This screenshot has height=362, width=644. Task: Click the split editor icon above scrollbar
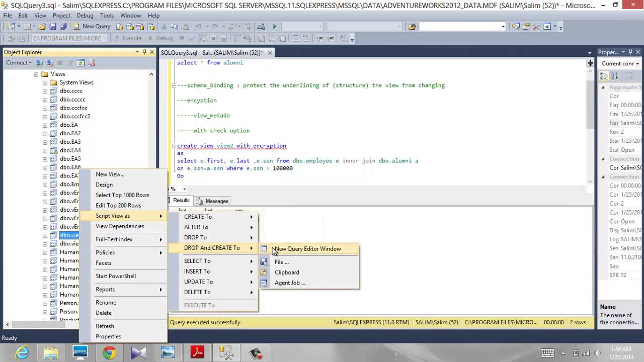(x=590, y=63)
